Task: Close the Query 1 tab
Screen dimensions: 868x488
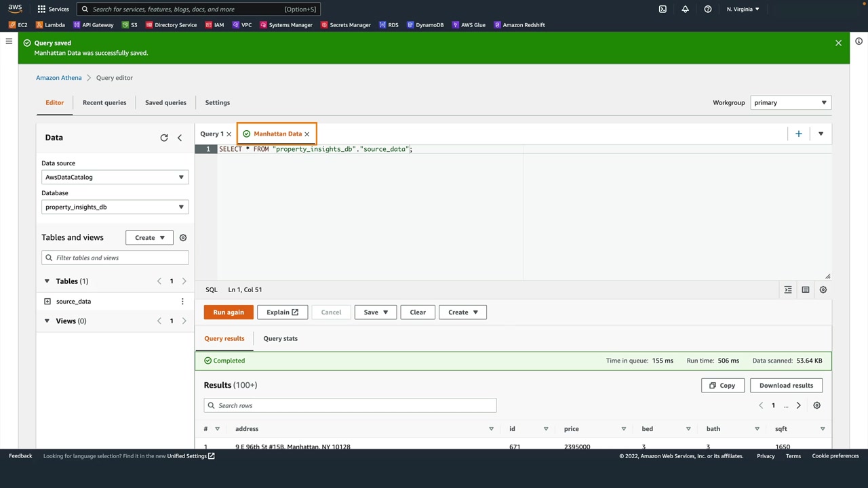Action: point(229,134)
